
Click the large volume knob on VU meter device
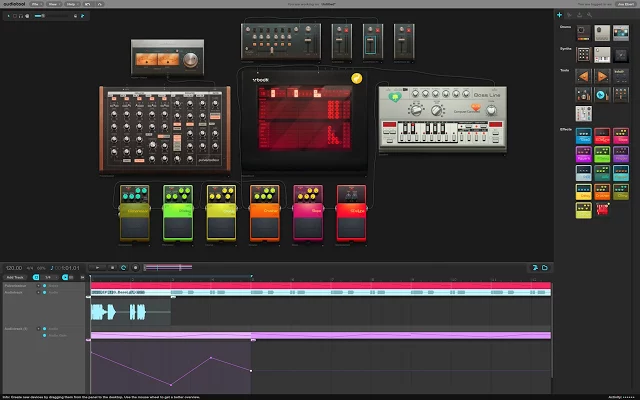(190, 60)
